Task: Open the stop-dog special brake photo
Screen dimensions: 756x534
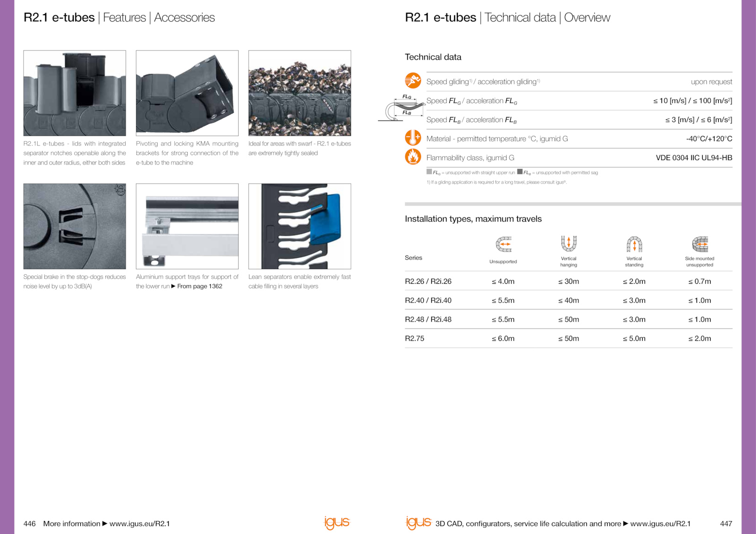Action: point(75,226)
